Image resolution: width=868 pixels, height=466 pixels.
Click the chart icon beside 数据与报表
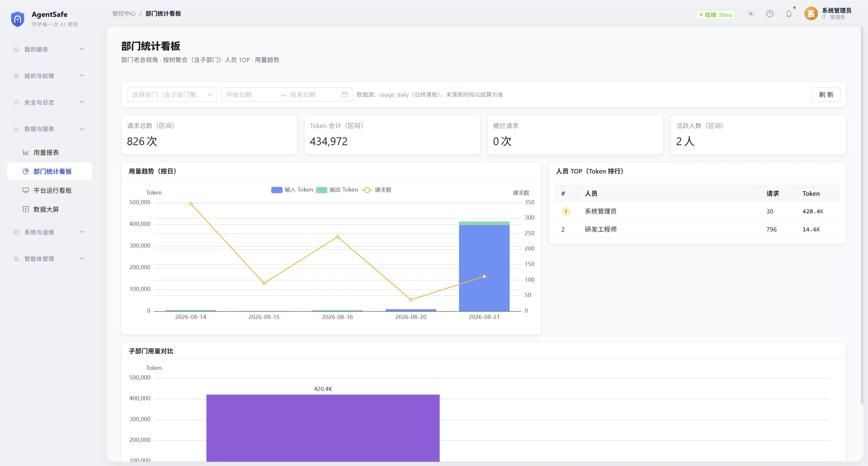click(x=16, y=129)
